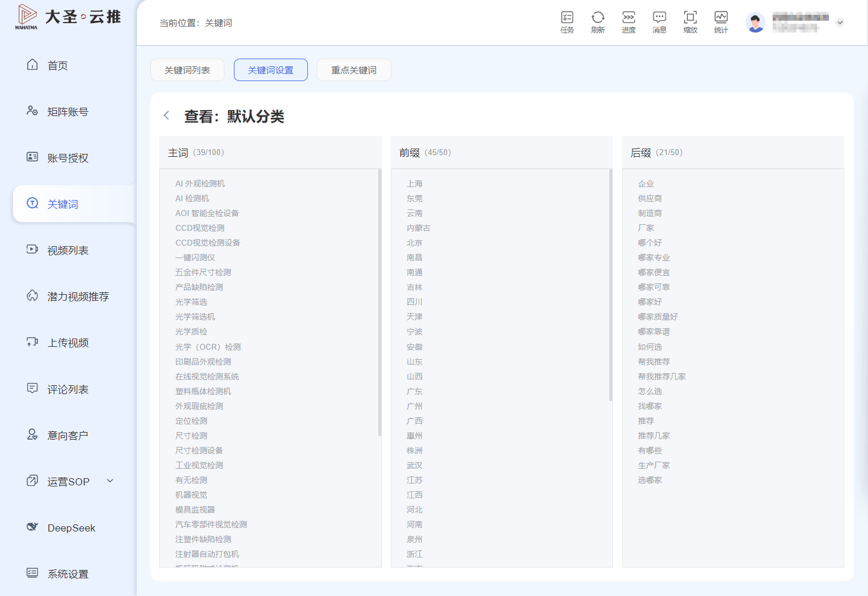868x596 pixels.
Task: Click the 关键词 sidebar icon
Action: (33, 203)
